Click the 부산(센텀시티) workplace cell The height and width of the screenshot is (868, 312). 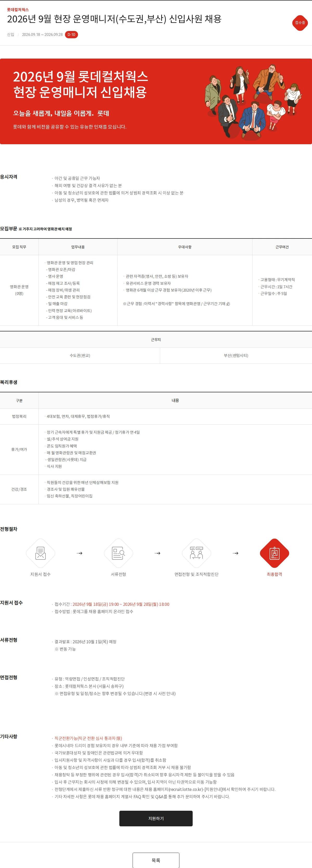[x=236, y=355]
